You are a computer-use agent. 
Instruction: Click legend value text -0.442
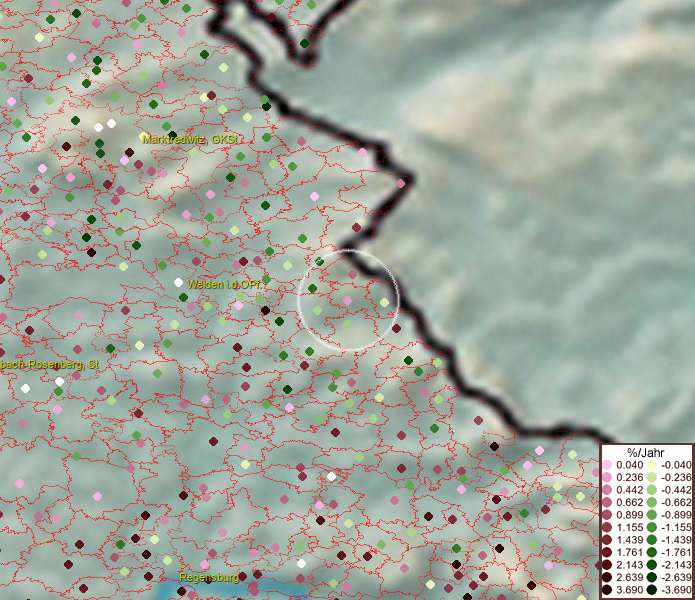coord(676,490)
